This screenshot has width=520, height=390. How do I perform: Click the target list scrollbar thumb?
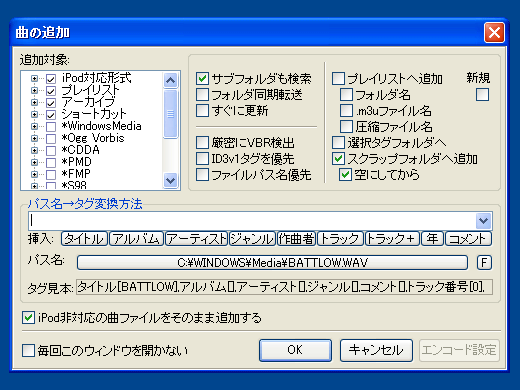click(171, 114)
